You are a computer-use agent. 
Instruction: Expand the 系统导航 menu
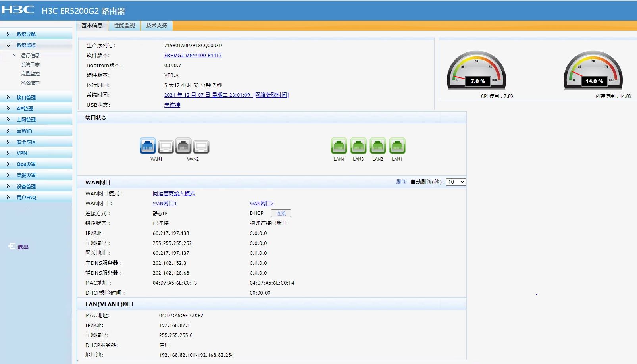[x=36, y=34]
